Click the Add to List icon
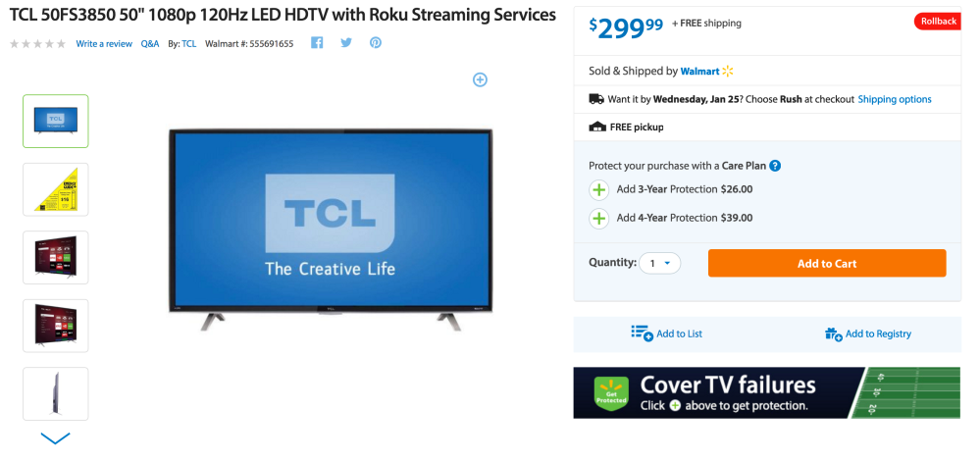The width and height of the screenshot is (980, 461). (x=642, y=333)
